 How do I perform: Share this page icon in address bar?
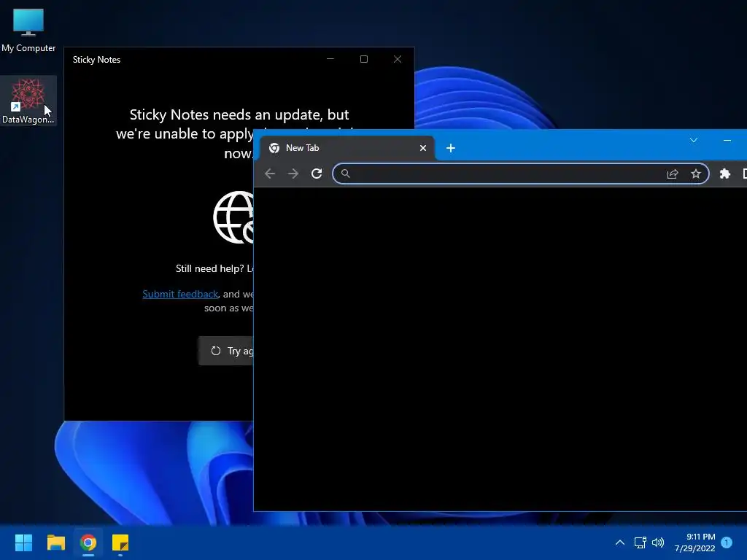coord(672,174)
